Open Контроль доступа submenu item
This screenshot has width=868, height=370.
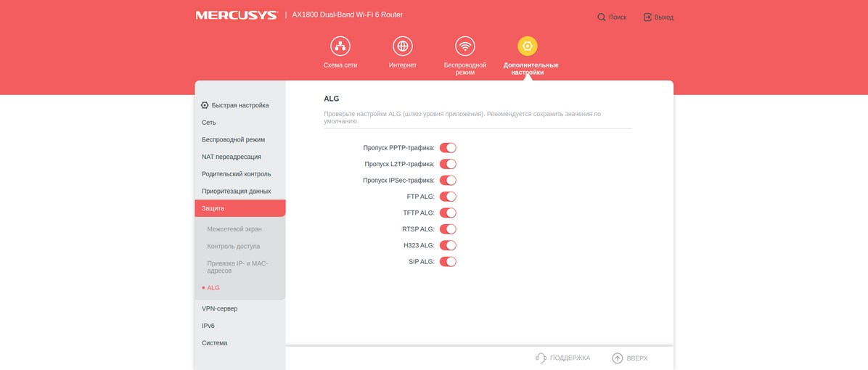coord(234,247)
